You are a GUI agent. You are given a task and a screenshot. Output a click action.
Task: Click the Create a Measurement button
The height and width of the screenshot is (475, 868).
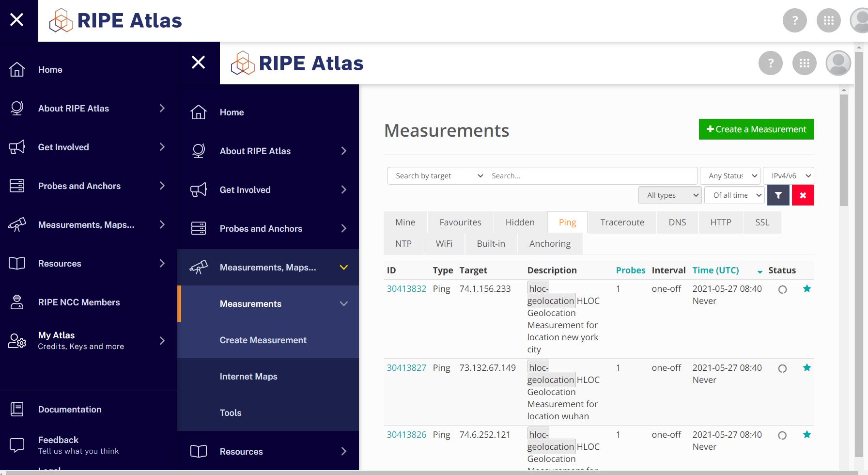(756, 129)
